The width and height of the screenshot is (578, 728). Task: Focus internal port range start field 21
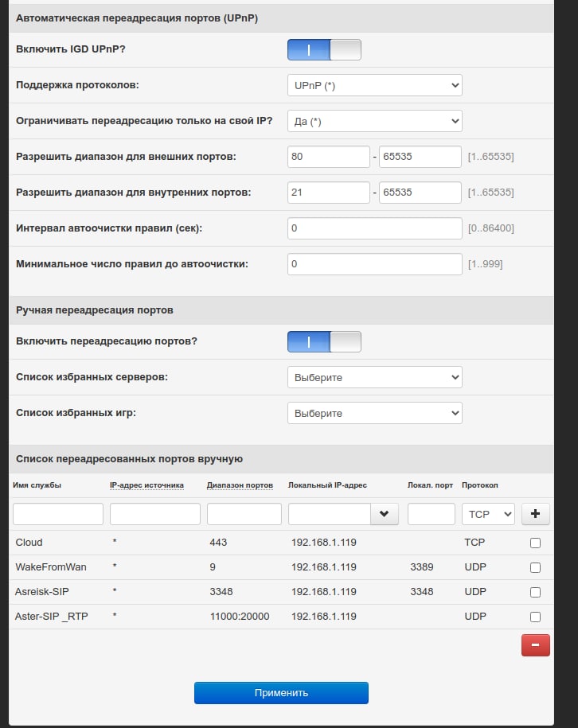(329, 193)
